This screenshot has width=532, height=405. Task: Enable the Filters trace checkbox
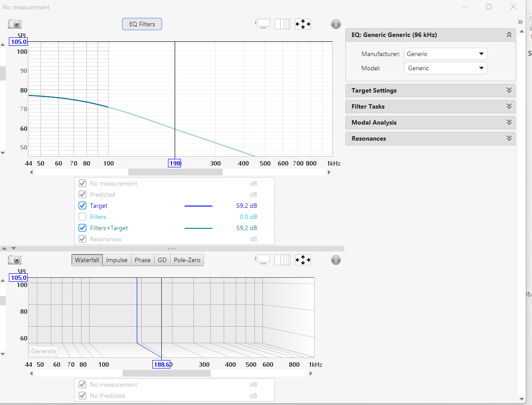pos(82,217)
